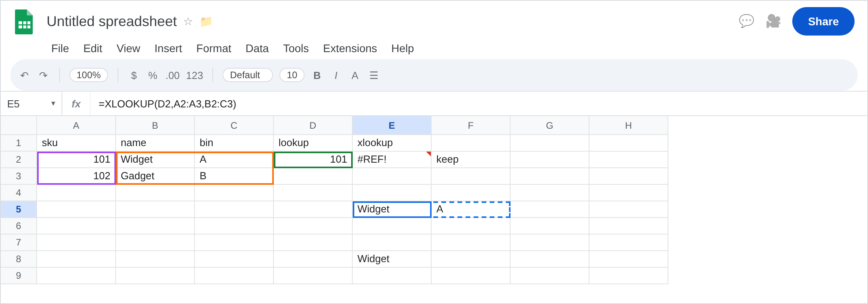Open the comments history icon
The height and width of the screenshot is (304, 868).
(746, 21)
